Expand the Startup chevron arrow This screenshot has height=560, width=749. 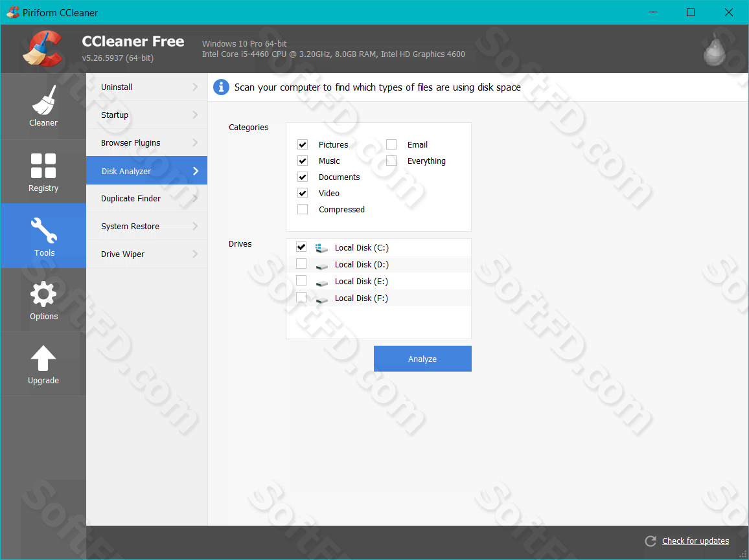[x=195, y=115]
